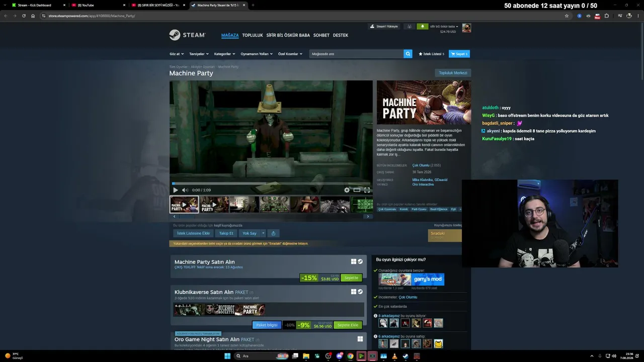Click the Steam'i Yükleyin button
The image size is (644, 362).
tap(384, 27)
